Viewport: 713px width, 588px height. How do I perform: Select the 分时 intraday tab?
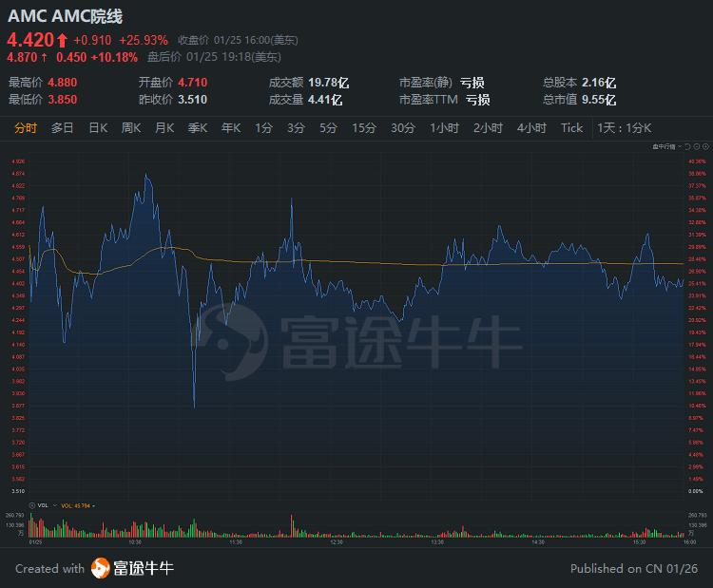pyautogui.click(x=26, y=128)
